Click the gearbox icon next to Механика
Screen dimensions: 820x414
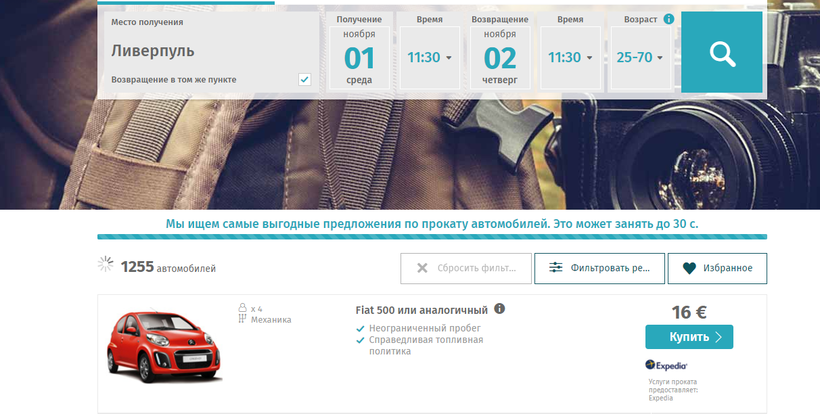click(242, 319)
